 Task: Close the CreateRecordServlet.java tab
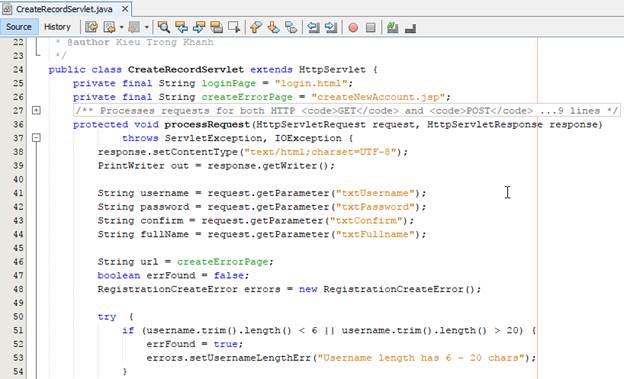tap(125, 8)
